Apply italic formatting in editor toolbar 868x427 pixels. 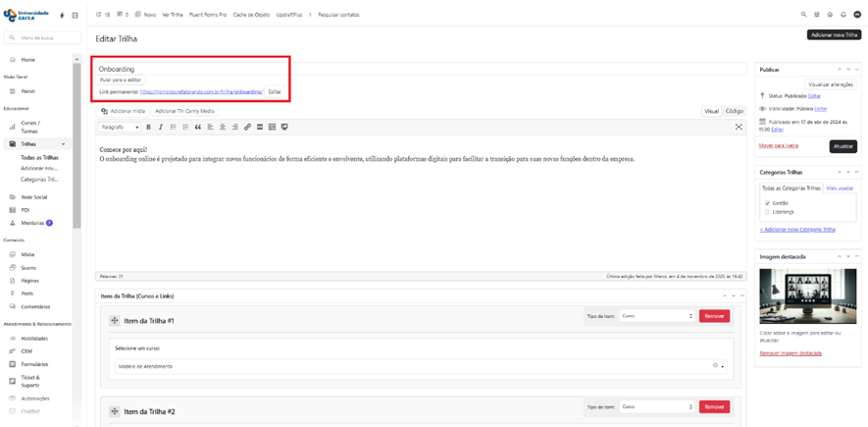(160, 127)
